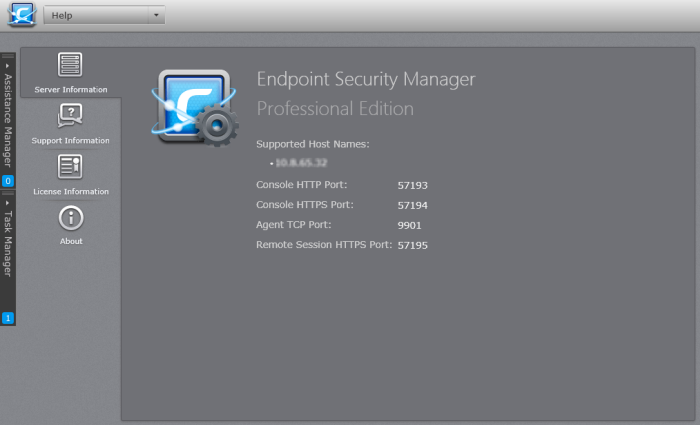Open the About info icon
This screenshot has width=700, height=425.
click(x=71, y=218)
